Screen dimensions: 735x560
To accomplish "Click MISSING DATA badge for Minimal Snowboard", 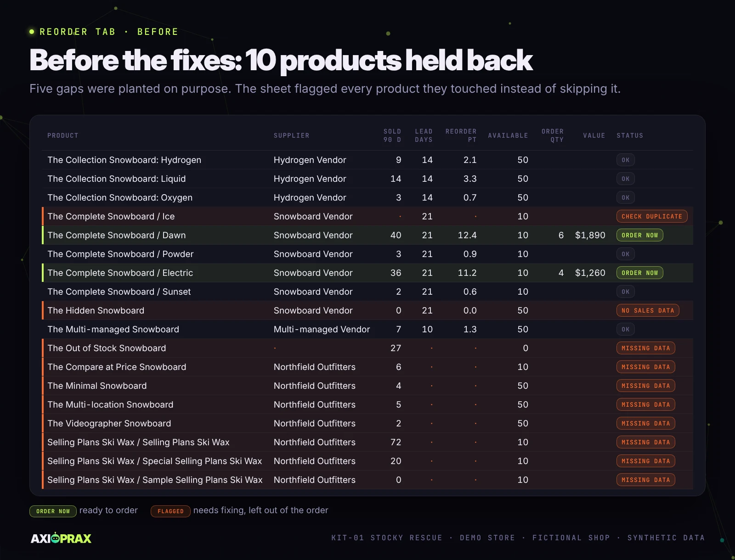I will click(x=646, y=386).
